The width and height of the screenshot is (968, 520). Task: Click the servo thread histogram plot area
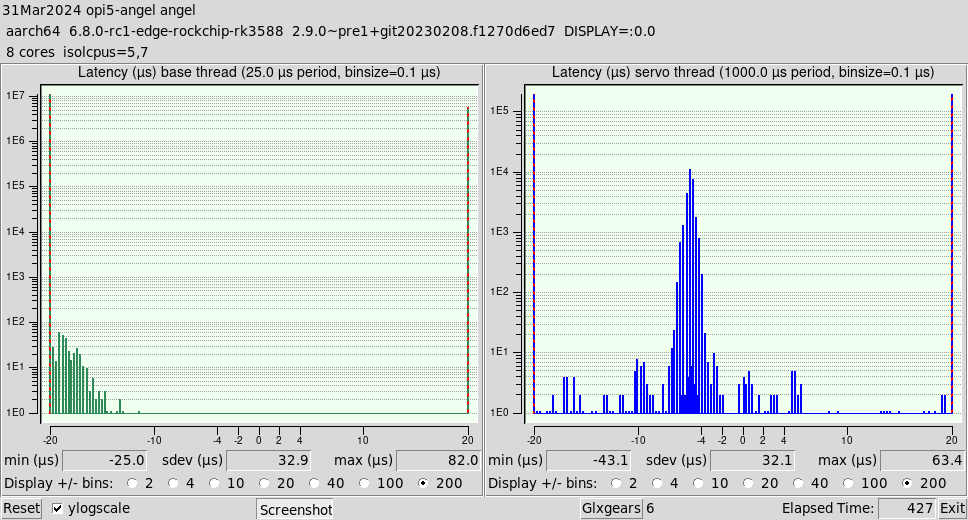click(x=743, y=253)
